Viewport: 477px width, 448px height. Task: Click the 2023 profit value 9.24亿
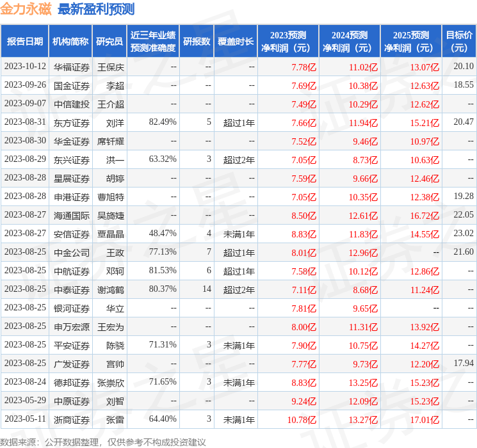point(304,401)
